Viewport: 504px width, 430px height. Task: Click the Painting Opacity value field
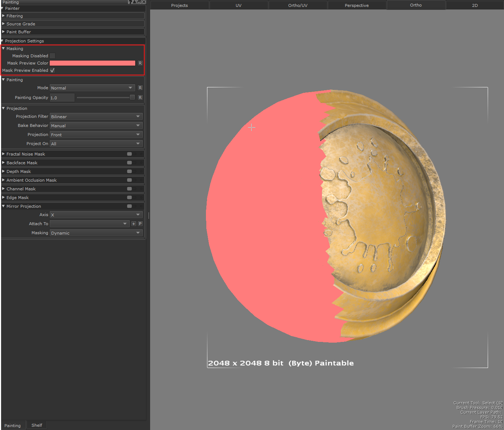(62, 98)
